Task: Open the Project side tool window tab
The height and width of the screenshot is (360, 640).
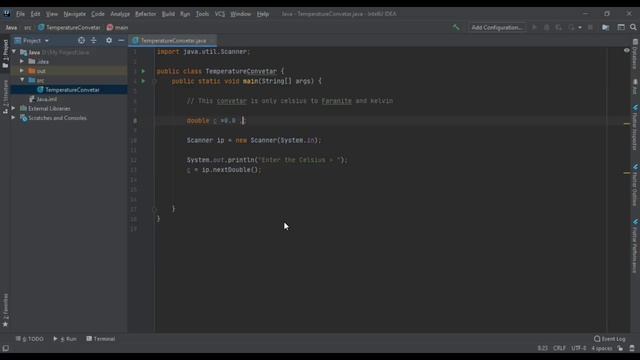Action: [x=5, y=54]
